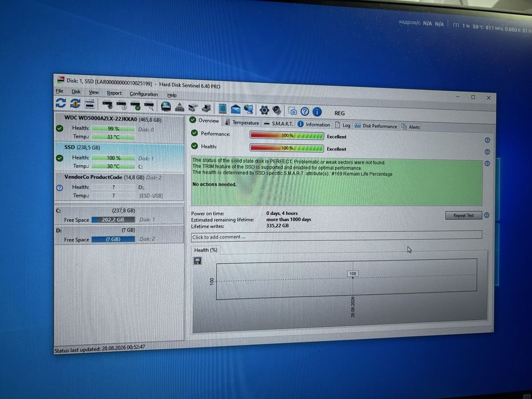Click the disk icon with magnifying glass
532x399 pixels.
pos(149,106)
